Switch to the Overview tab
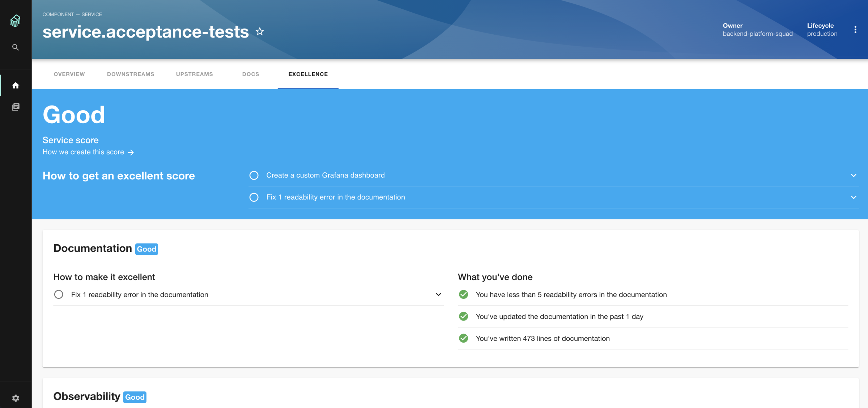 point(69,74)
